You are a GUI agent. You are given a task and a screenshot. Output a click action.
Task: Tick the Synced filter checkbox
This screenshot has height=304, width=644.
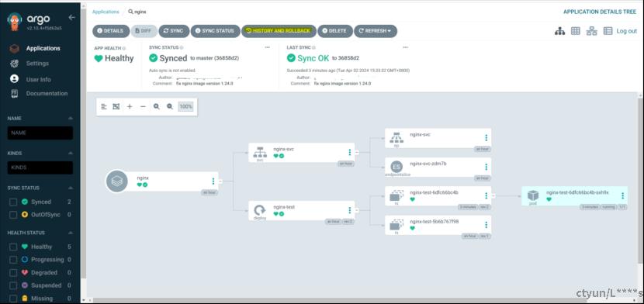click(13, 202)
